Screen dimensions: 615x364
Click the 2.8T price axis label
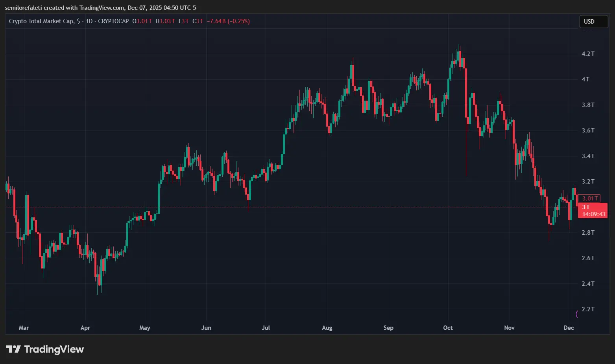pyautogui.click(x=588, y=233)
